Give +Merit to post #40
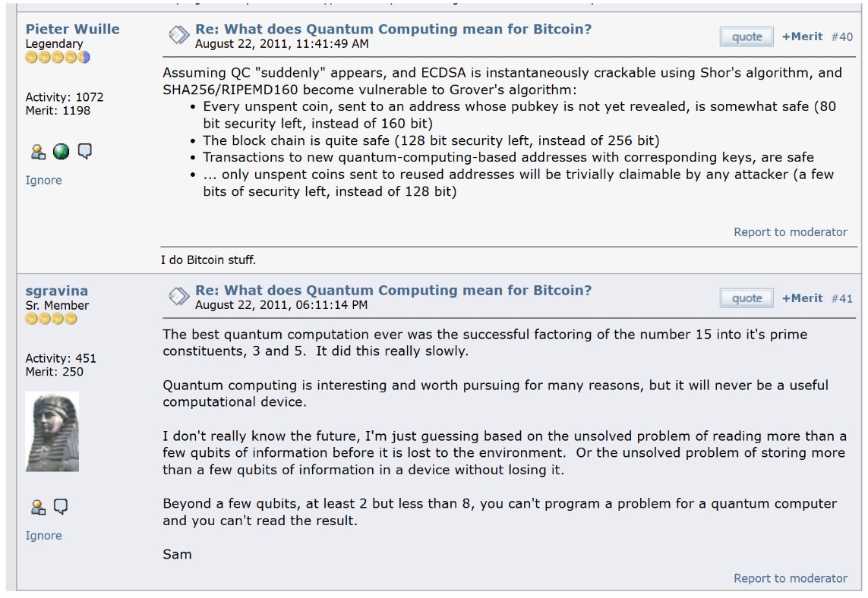Viewport: 868px width, 598px height. 802,36
